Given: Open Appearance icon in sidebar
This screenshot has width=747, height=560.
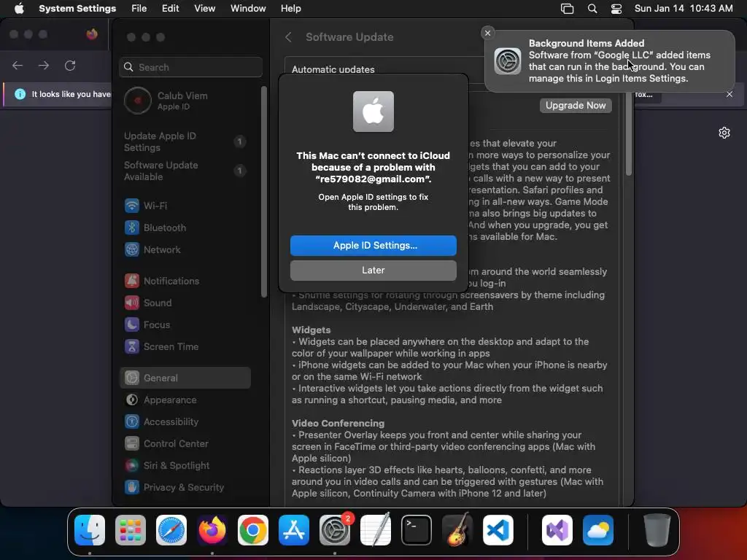Looking at the screenshot, I should click(x=132, y=400).
